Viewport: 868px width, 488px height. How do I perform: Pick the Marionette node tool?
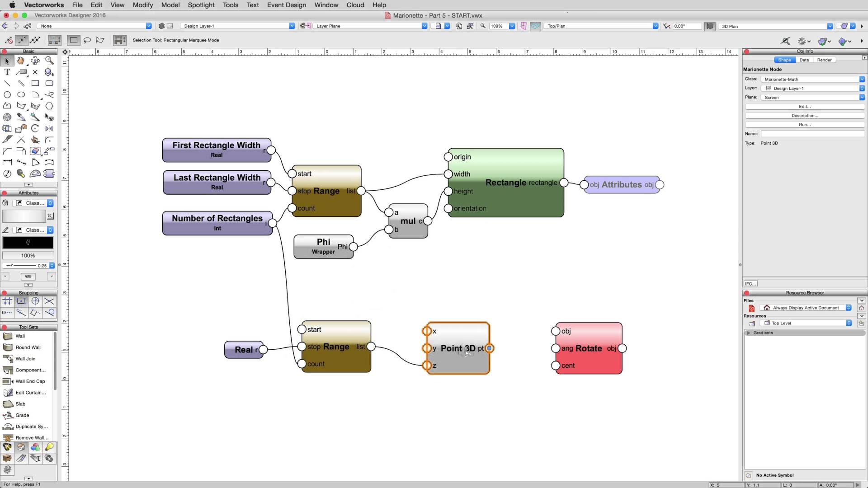click(x=49, y=174)
